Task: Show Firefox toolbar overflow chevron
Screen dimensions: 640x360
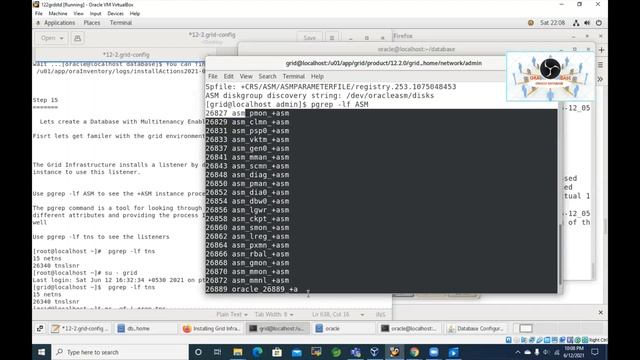Action: [600, 79]
